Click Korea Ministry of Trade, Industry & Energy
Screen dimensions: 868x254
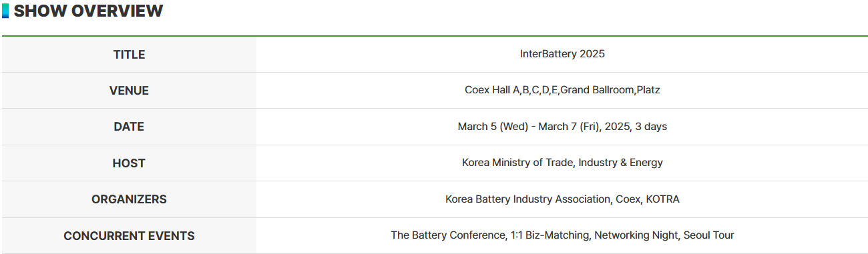pyautogui.click(x=562, y=163)
